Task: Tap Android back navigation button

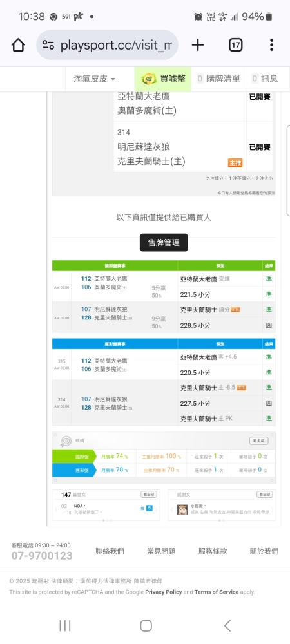Action: [227, 625]
